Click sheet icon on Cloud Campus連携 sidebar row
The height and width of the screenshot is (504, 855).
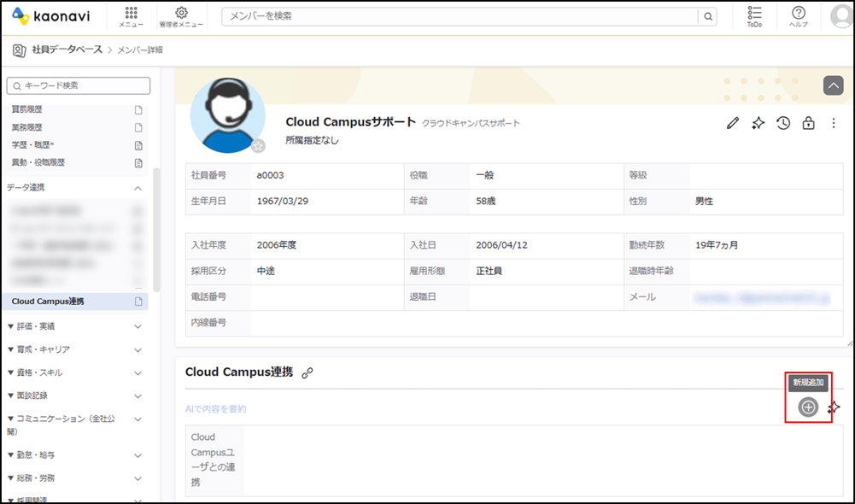pyautogui.click(x=138, y=301)
